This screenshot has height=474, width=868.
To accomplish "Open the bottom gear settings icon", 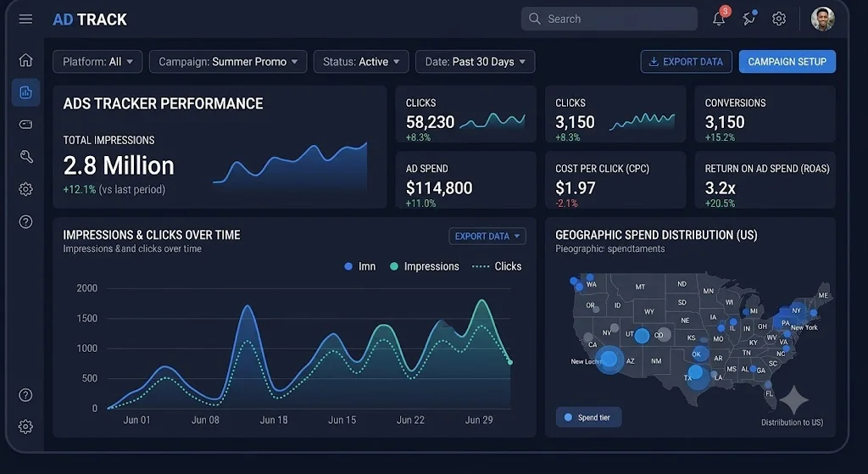I will point(25,427).
